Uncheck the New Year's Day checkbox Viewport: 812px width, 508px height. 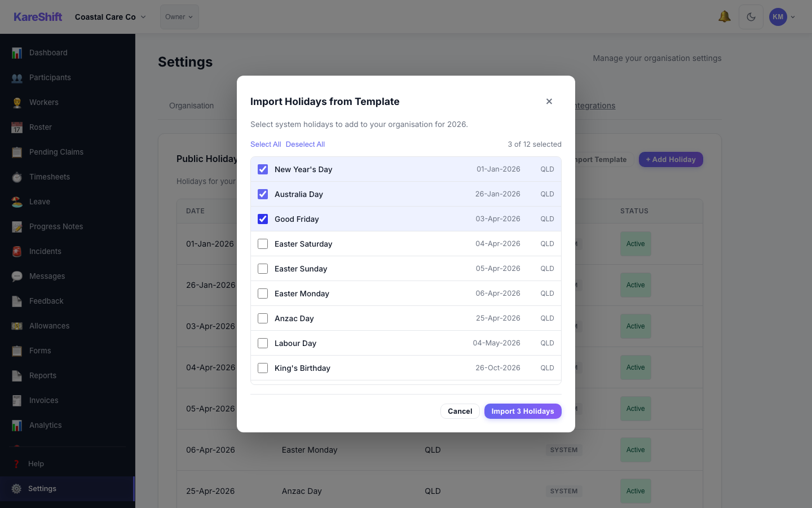[263, 169]
